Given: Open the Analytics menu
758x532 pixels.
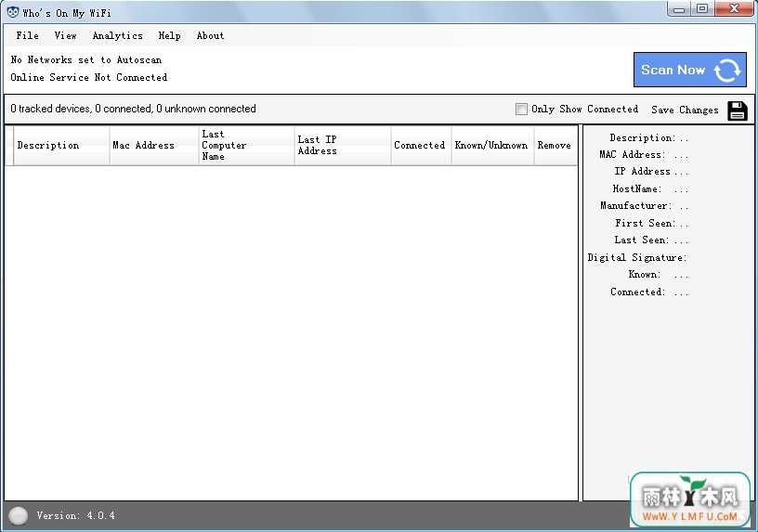Looking at the screenshot, I should [117, 36].
